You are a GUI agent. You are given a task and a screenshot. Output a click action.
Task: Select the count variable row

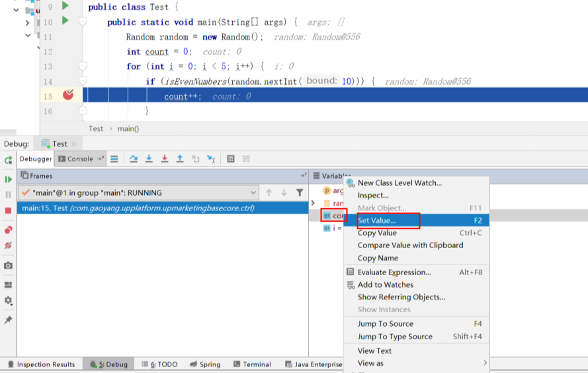tap(334, 216)
